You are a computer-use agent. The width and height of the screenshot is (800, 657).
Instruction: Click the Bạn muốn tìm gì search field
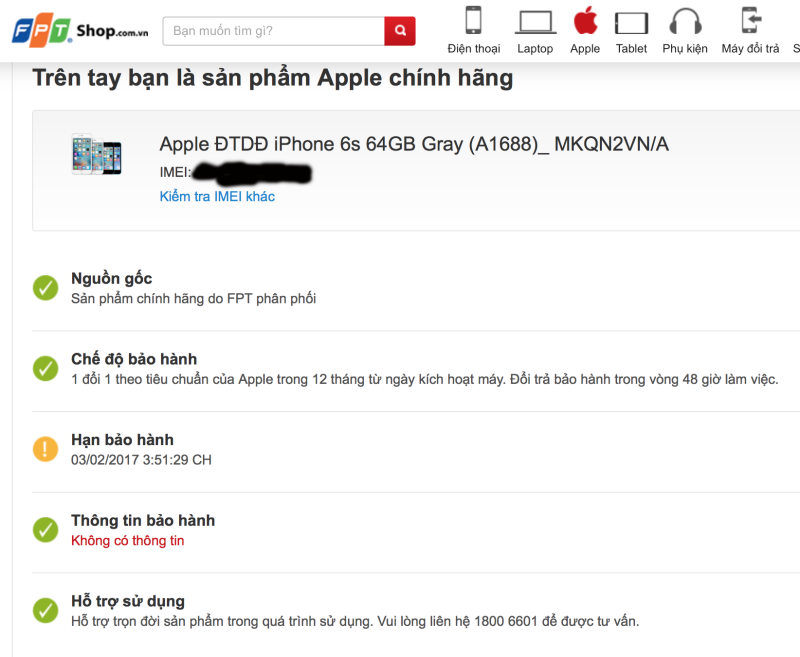point(270,31)
